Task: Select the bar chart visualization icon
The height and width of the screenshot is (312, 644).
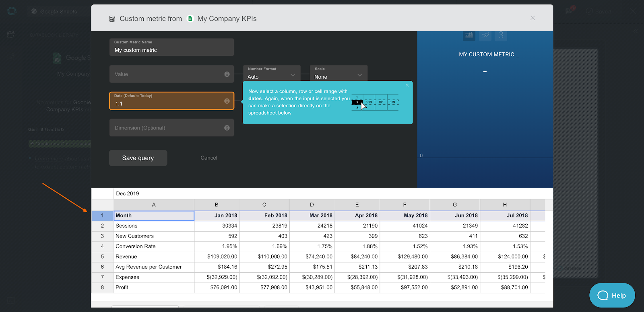Action: pyautogui.click(x=469, y=35)
